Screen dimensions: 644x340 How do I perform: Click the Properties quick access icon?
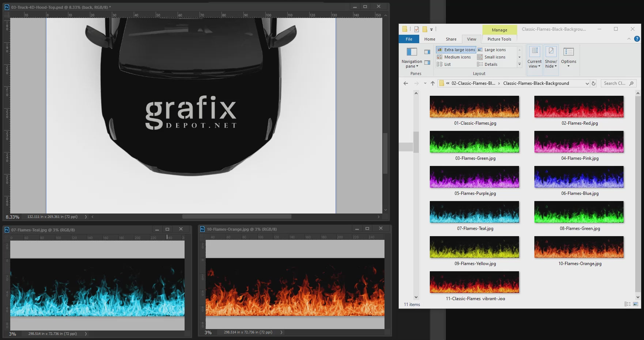tap(416, 29)
